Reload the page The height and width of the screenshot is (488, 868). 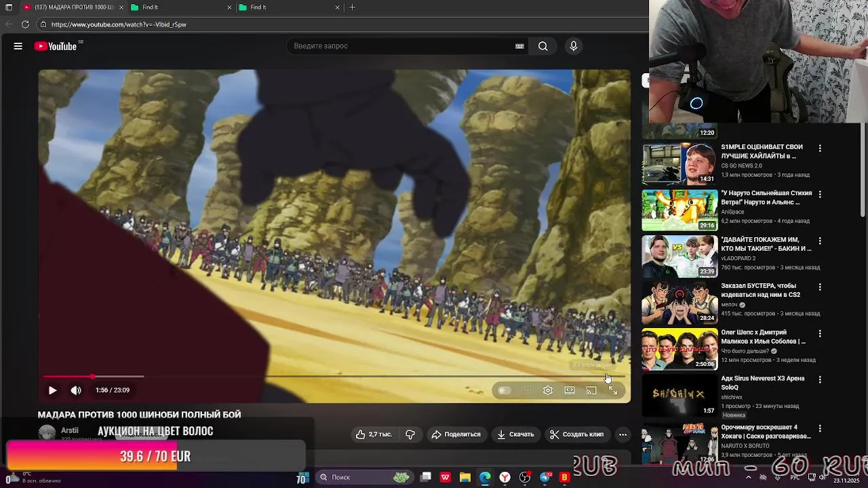click(x=25, y=24)
